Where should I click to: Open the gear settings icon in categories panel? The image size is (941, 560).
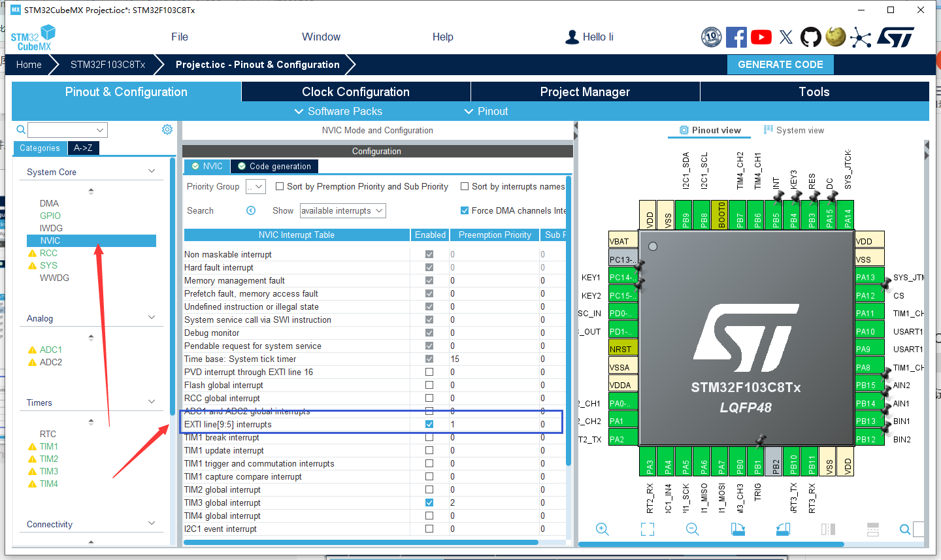click(167, 129)
